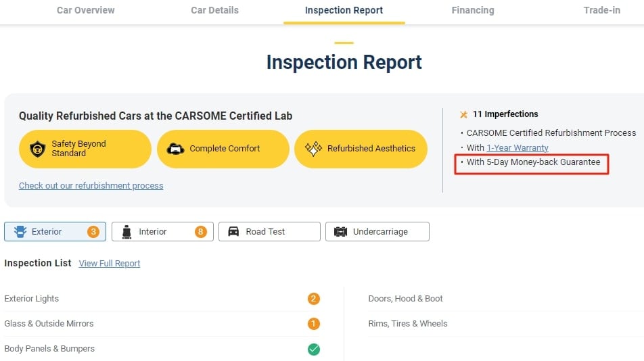The image size is (644, 361).
Task: Open the Car Overview tab
Action: click(x=86, y=10)
